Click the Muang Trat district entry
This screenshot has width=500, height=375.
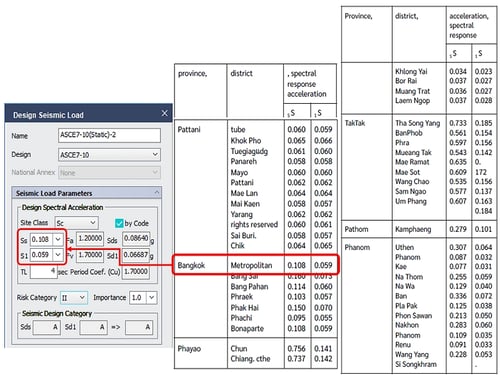point(413,91)
